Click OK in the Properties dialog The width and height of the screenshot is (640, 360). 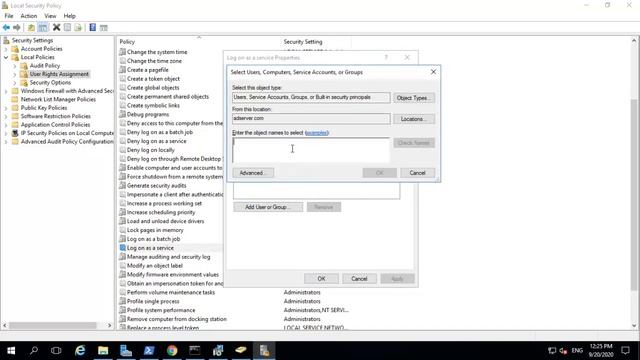point(321,278)
